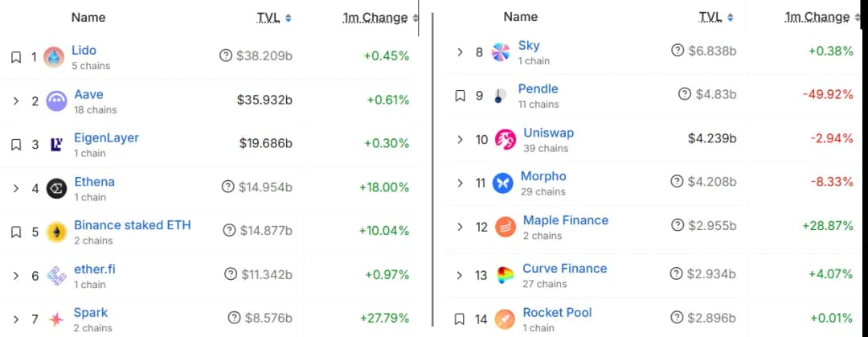The width and height of the screenshot is (868, 337).
Task: Click the Morpho butterfly logo icon
Action: click(x=503, y=183)
